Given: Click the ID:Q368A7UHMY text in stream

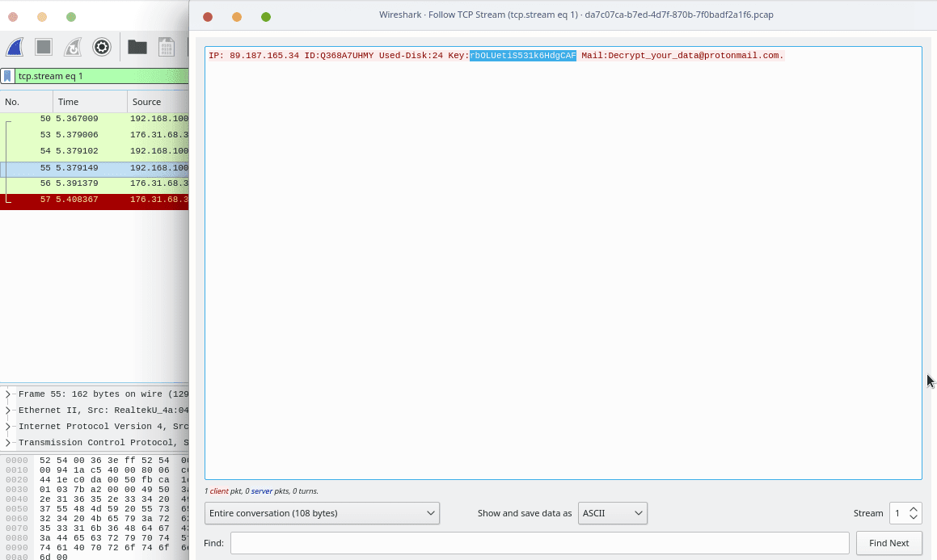Looking at the screenshot, I should coord(339,56).
